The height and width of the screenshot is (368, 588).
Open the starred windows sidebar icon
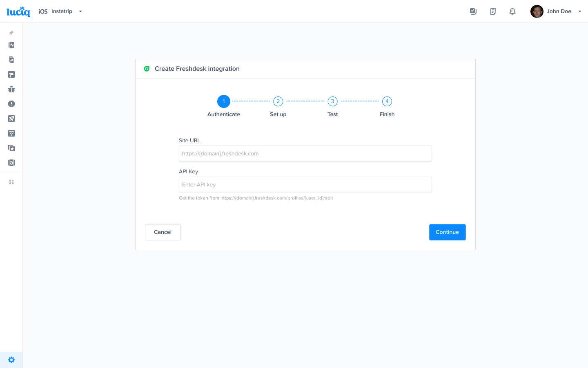(11, 148)
